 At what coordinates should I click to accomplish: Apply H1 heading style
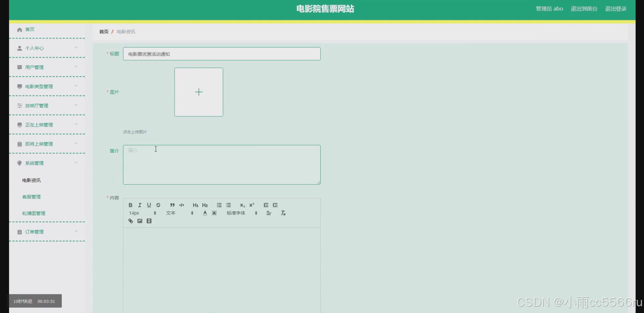point(195,205)
